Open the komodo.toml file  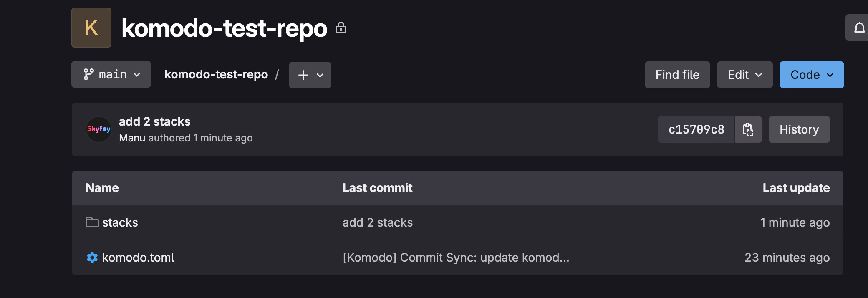coord(138,258)
